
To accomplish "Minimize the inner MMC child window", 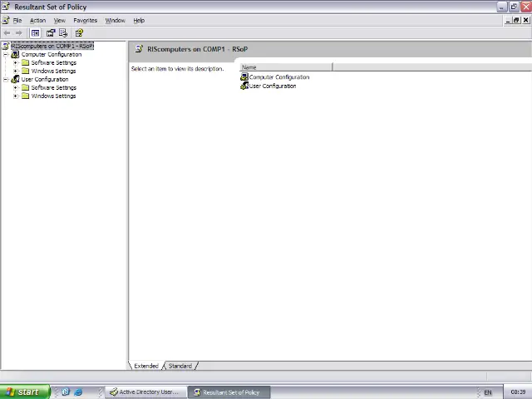I will (x=508, y=20).
